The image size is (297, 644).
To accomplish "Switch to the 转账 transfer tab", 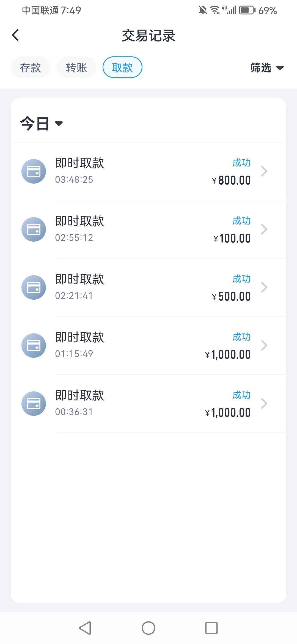I will pos(76,67).
